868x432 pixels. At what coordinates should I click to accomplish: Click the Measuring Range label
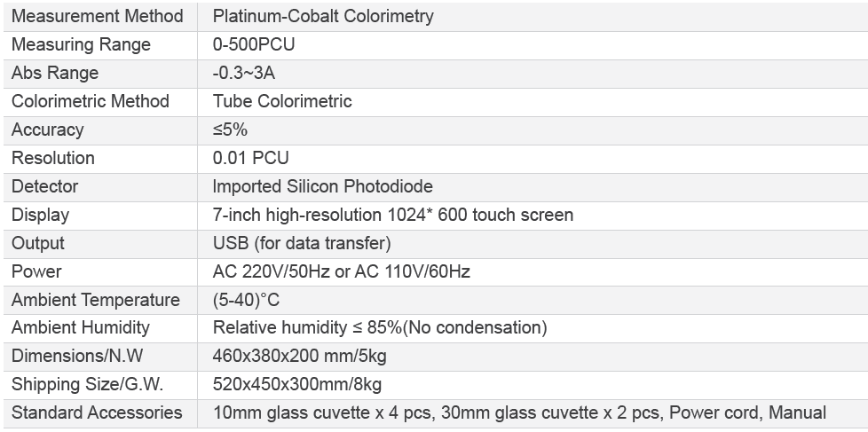pyautogui.click(x=81, y=44)
